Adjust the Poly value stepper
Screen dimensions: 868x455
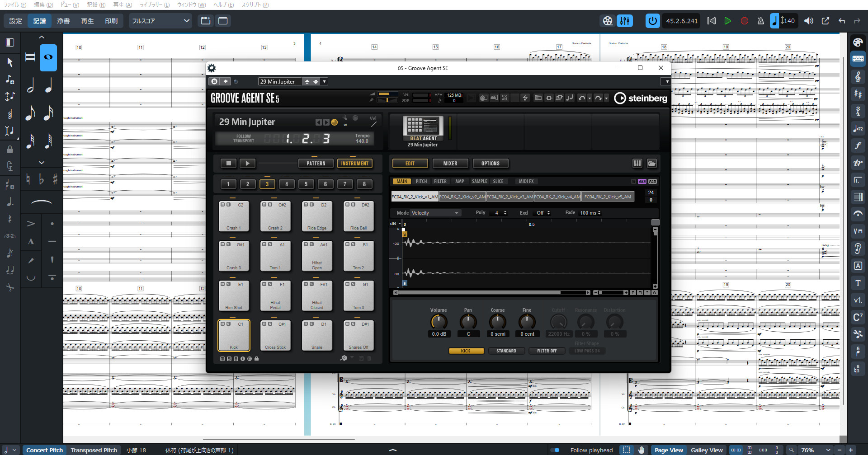(505, 213)
